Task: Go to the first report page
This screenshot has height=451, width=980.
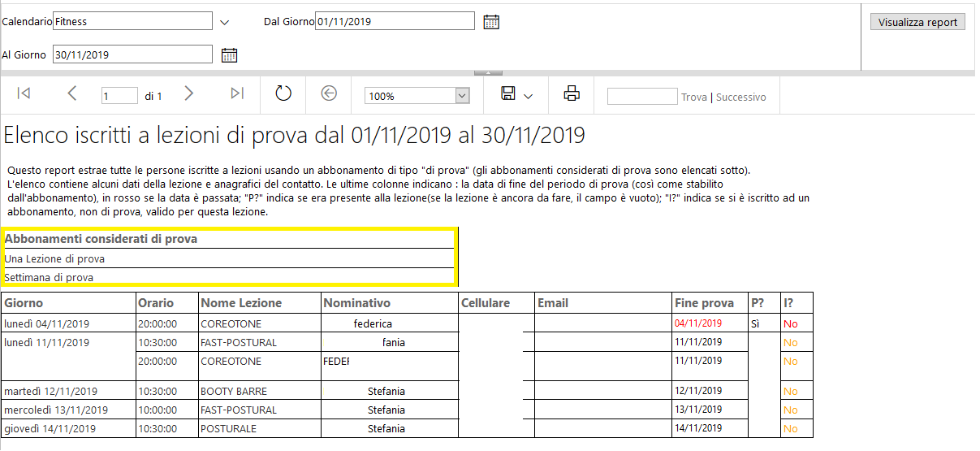Action: [24, 94]
